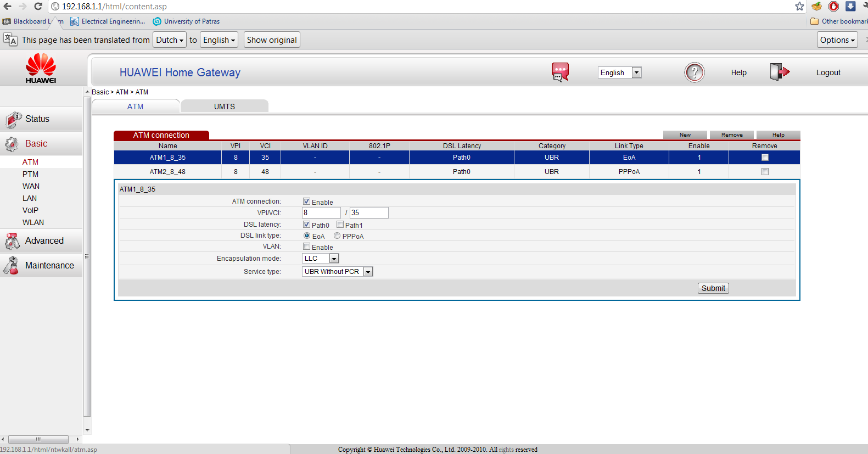
Task: Click the VCI input field
Action: (369, 212)
